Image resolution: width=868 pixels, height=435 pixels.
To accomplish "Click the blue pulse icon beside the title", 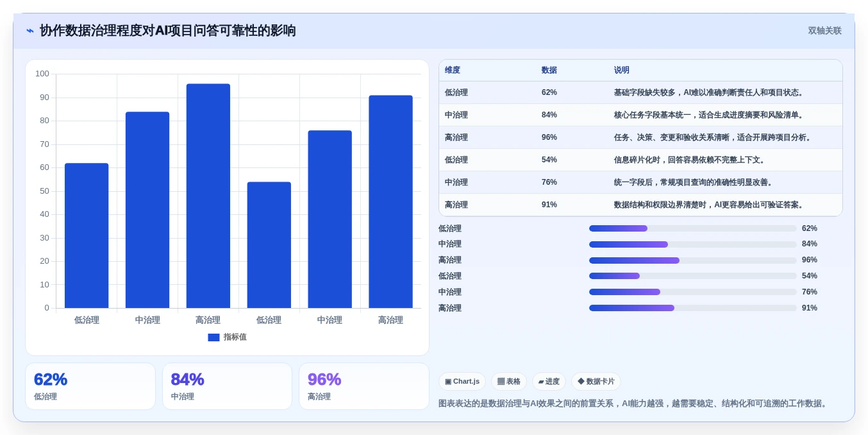I will [30, 31].
